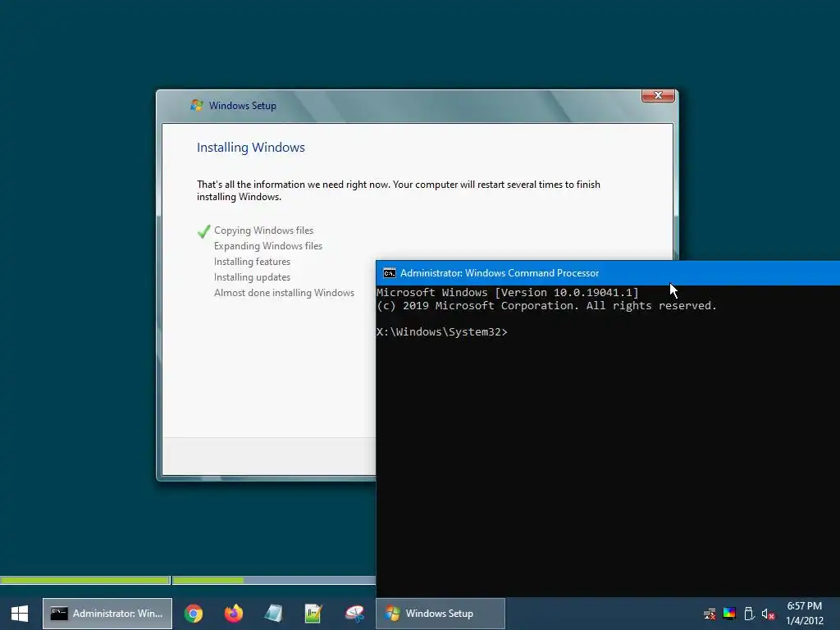840x630 pixels.
Task: Click the 'Expanding Windows files' step
Action: pyautogui.click(x=268, y=246)
